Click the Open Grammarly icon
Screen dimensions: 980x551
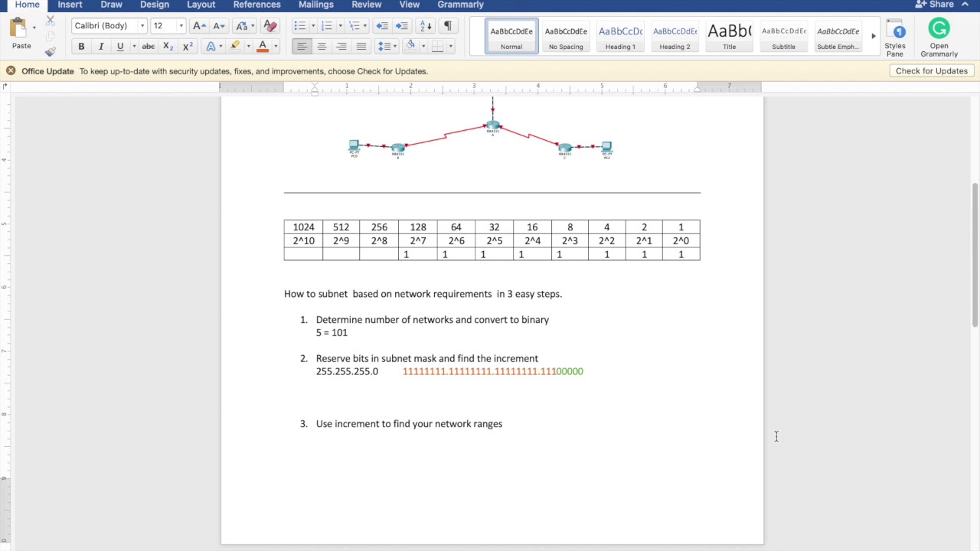point(939,37)
